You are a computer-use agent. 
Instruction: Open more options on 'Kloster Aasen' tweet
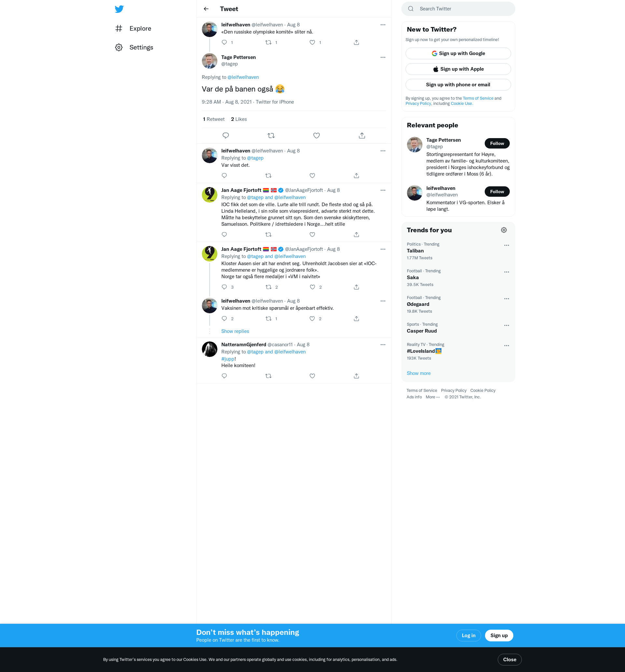(383, 249)
